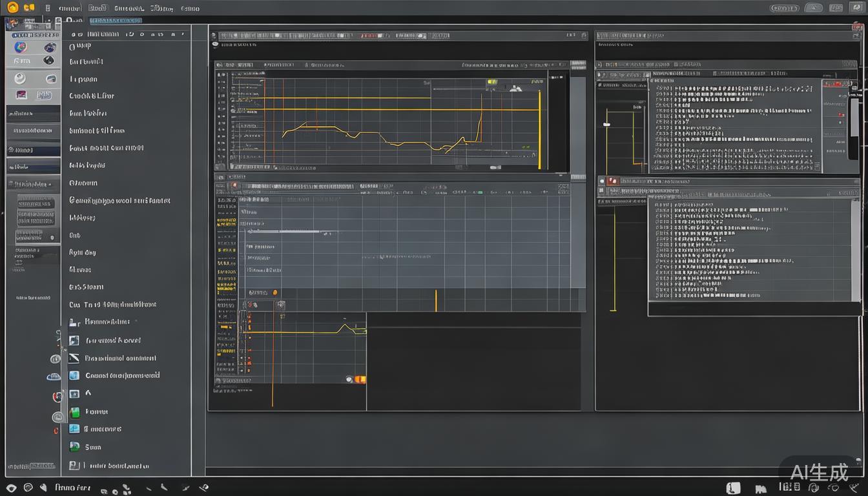
Task: Click the orange circular app icon in title bar
Action: (x=12, y=8)
